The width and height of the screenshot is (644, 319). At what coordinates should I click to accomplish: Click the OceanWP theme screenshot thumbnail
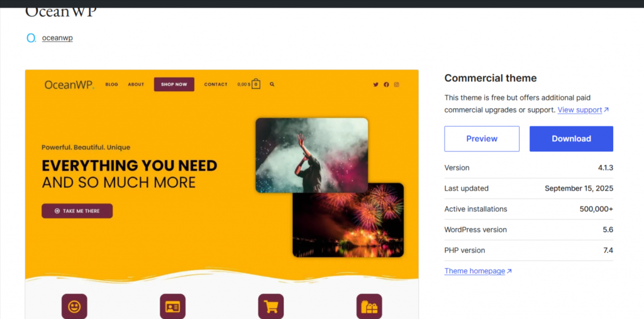[222, 195]
